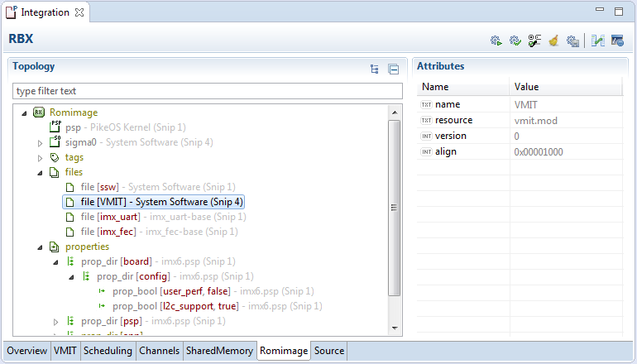The image size is (637, 364).
Task: Click the Topology tree scrollbar down arrow
Action: [395, 330]
